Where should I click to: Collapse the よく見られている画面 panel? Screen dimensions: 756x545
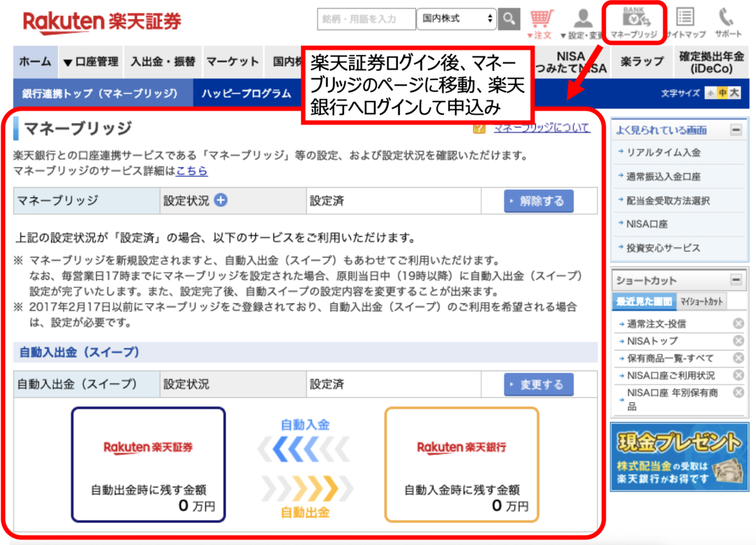coord(735,130)
